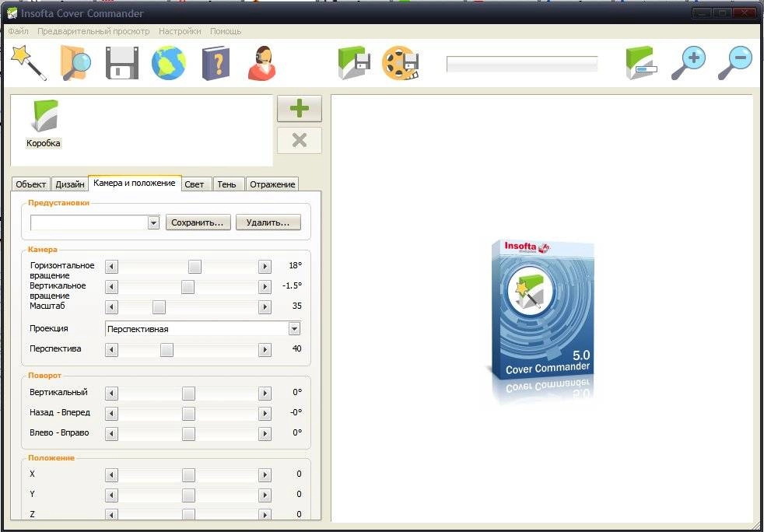
Task: Remove object with gray X button
Action: 300,141
